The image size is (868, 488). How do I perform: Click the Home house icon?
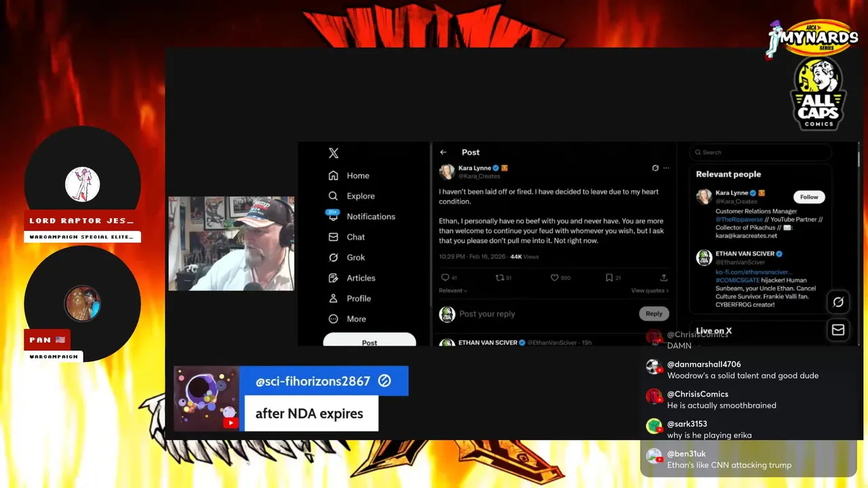click(x=333, y=176)
